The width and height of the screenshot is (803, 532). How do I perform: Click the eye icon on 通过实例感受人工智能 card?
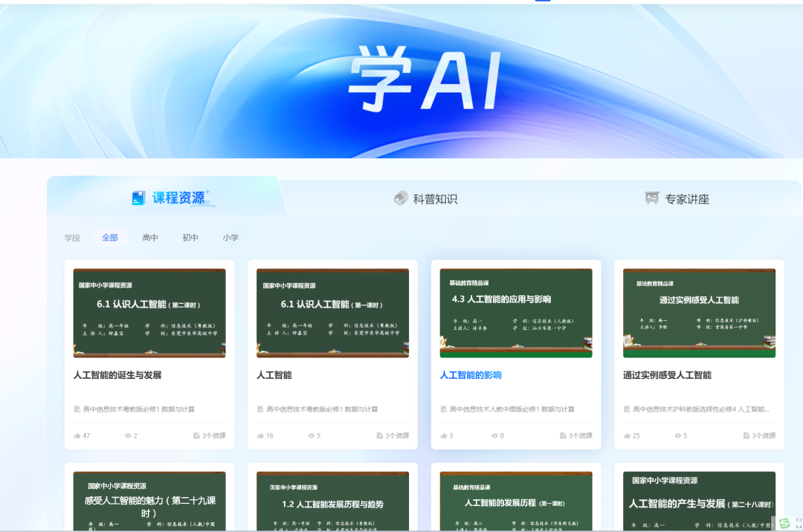tap(678, 435)
